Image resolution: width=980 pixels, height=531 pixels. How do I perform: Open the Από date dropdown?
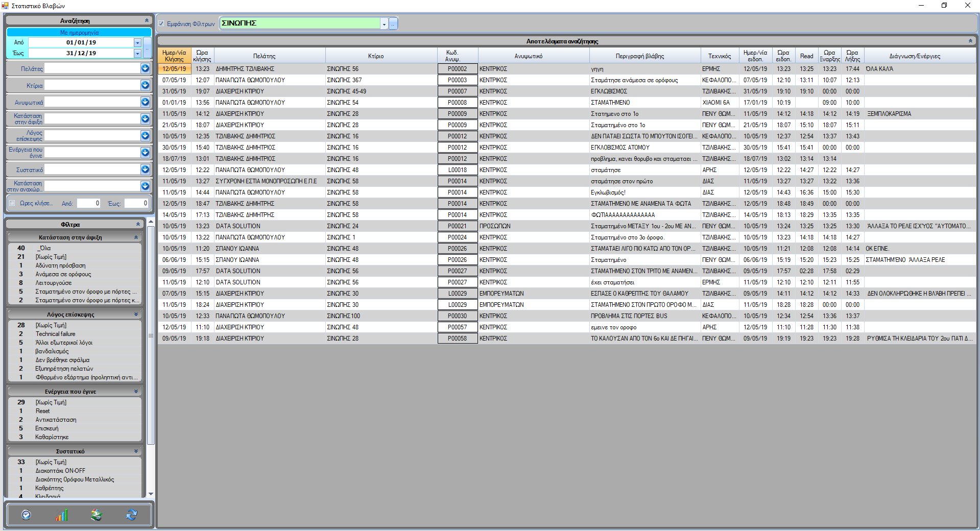[137, 43]
